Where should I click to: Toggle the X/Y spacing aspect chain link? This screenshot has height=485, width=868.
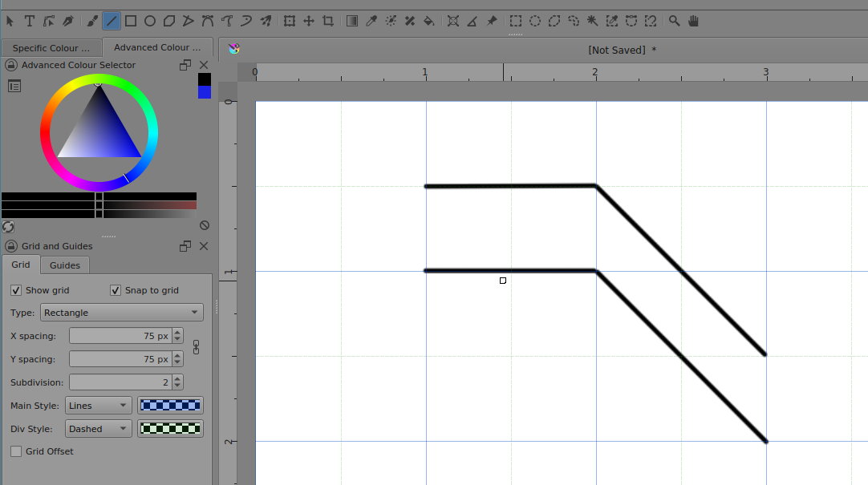(x=196, y=347)
